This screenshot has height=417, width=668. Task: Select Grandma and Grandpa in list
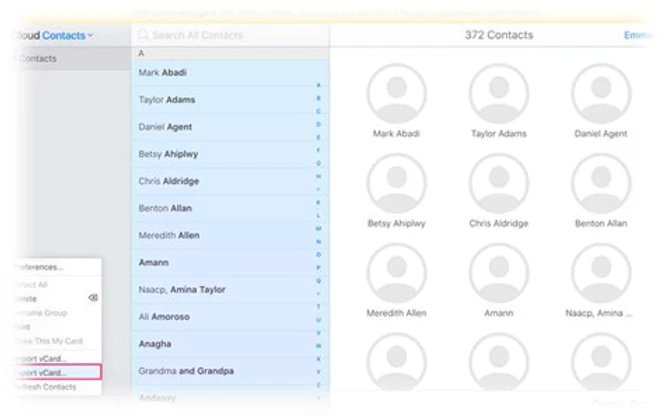(184, 371)
